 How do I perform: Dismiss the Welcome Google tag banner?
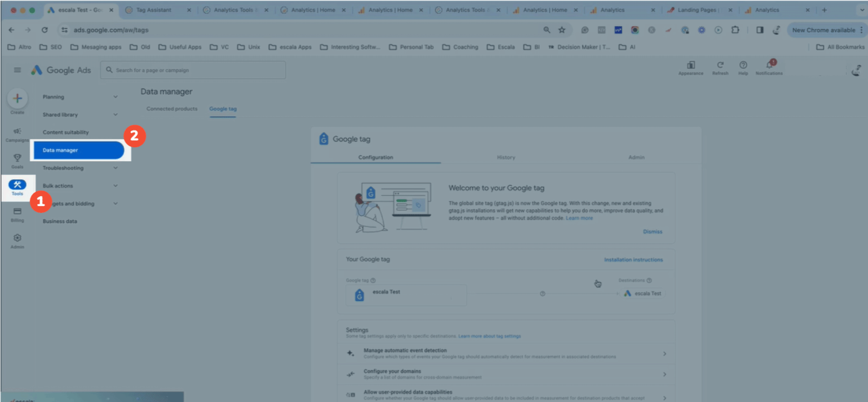tap(652, 232)
